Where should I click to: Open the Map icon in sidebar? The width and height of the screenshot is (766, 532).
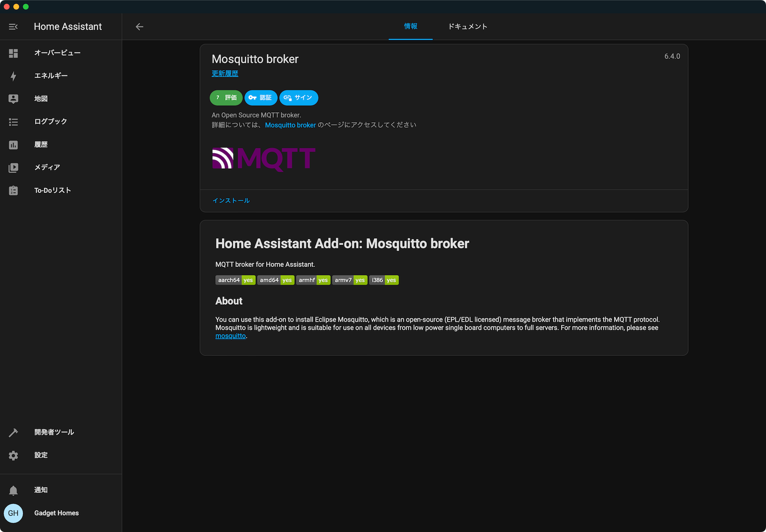[x=13, y=99]
